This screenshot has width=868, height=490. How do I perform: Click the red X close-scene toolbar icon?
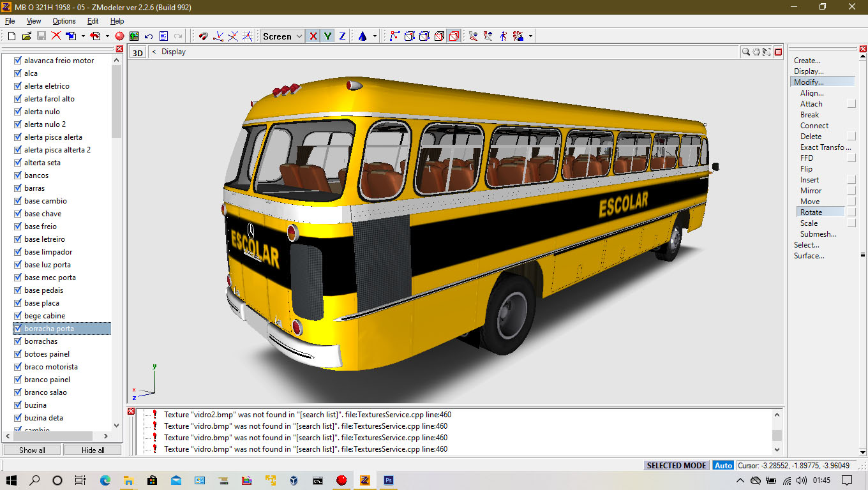point(56,36)
